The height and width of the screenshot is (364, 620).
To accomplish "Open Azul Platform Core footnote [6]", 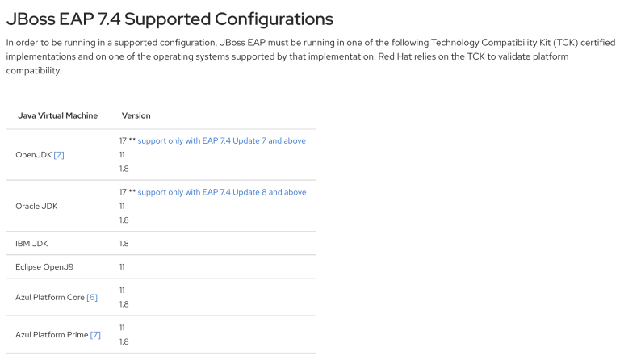I will (x=92, y=297).
